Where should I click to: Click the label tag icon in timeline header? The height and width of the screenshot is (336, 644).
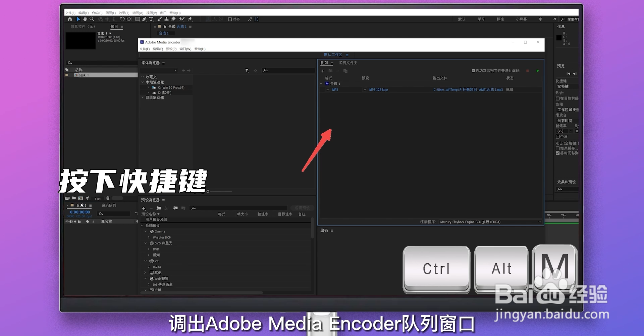click(x=88, y=221)
